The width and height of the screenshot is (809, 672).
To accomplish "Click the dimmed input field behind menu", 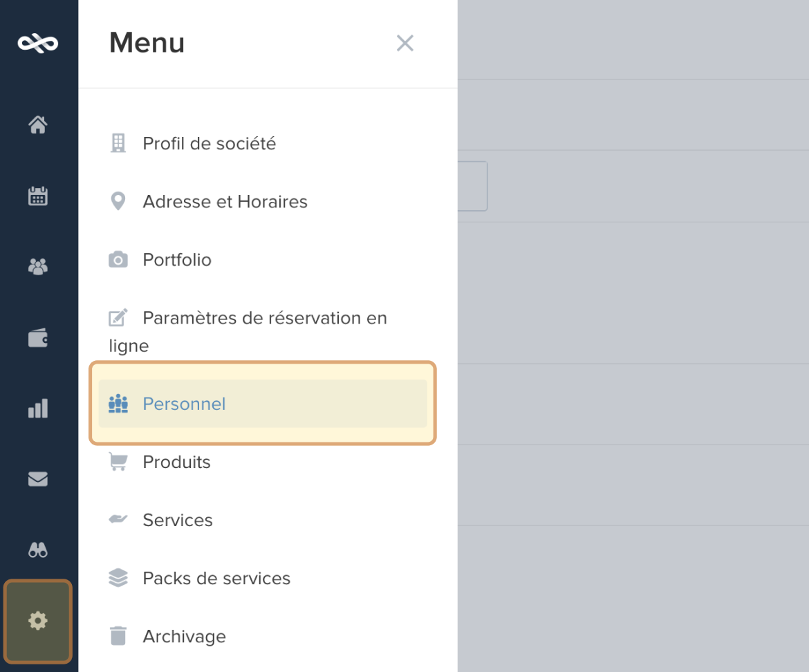I will [473, 187].
